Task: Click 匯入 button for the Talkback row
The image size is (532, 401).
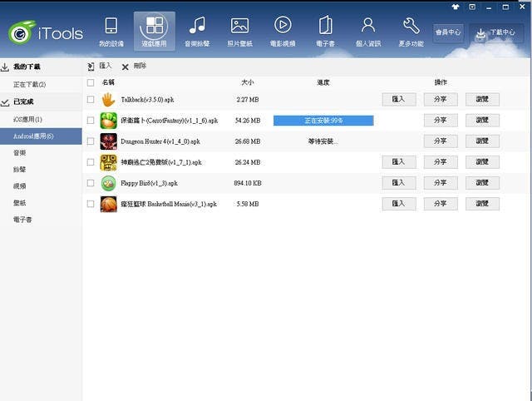Action: (398, 99)
